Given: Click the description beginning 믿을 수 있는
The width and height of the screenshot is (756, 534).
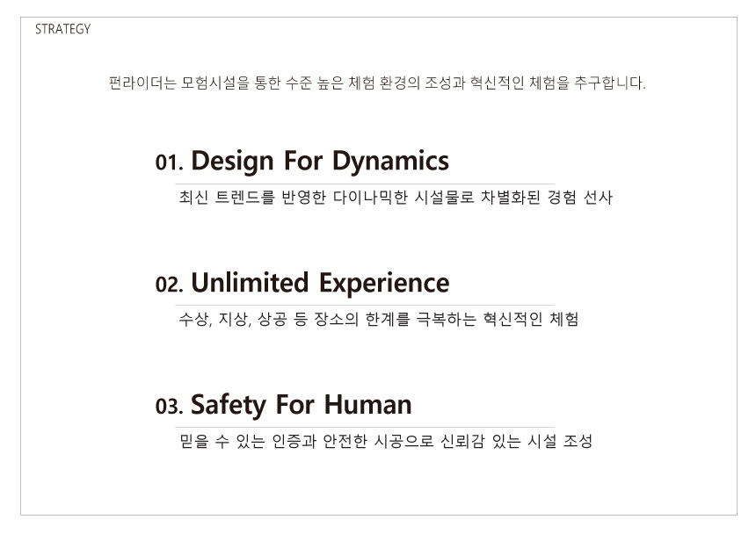Looking at the screenshot, I should [385, 441].
